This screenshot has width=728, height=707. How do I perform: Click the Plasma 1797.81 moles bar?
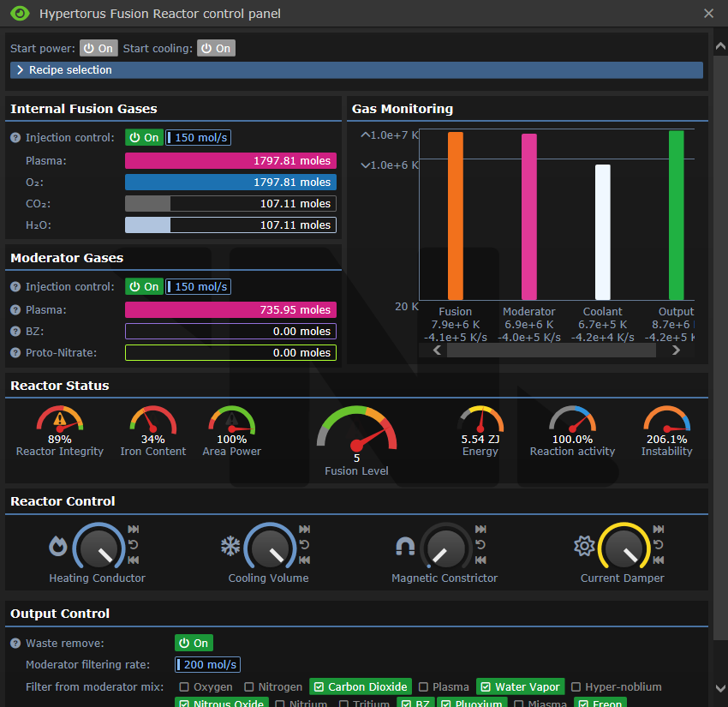coord(230,161)
